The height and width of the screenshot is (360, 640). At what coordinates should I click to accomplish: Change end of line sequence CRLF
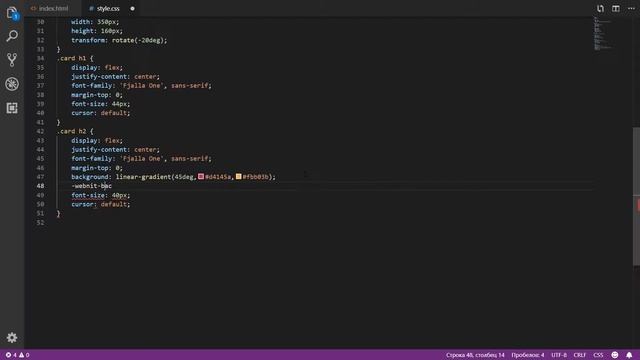tap(580, 355)
